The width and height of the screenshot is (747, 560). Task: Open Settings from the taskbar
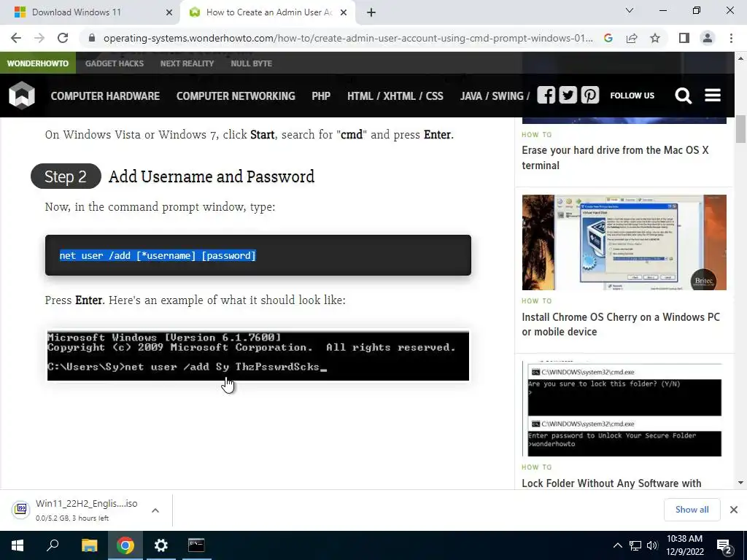click(161, 545)
